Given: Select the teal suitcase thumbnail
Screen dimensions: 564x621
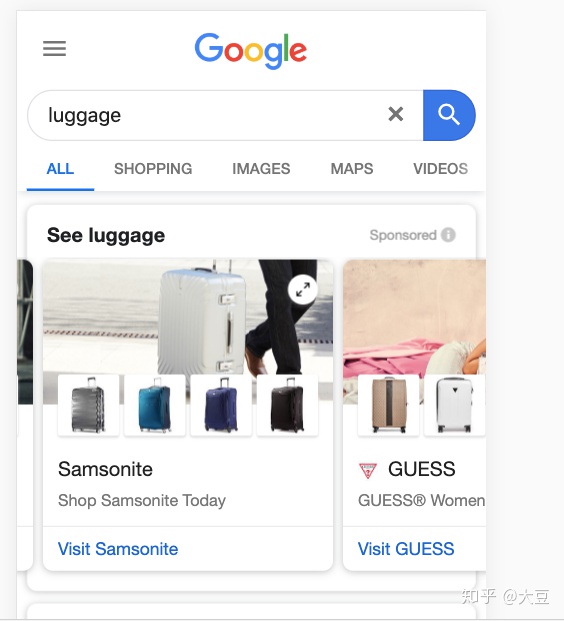Looking at the screenshot, I should [154, 405].
